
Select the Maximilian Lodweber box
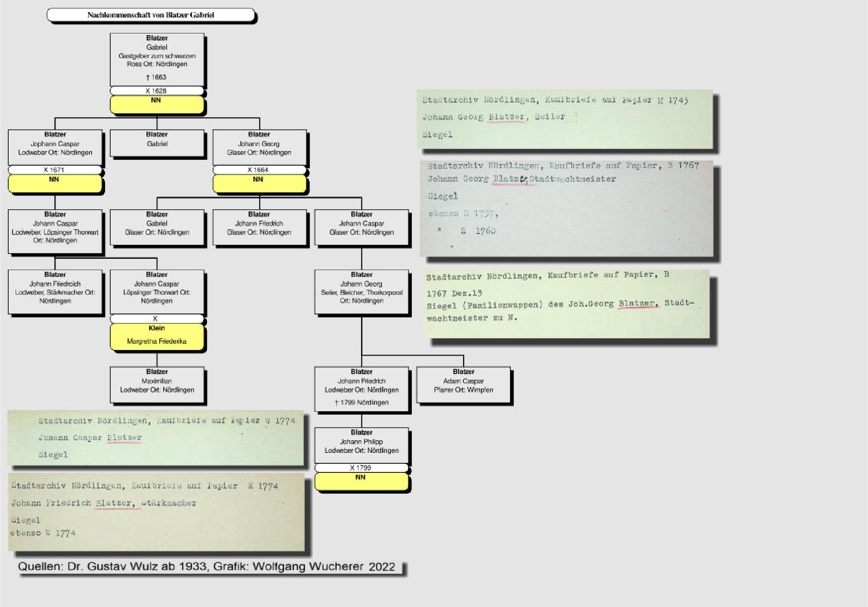click(x=157, y=385)
